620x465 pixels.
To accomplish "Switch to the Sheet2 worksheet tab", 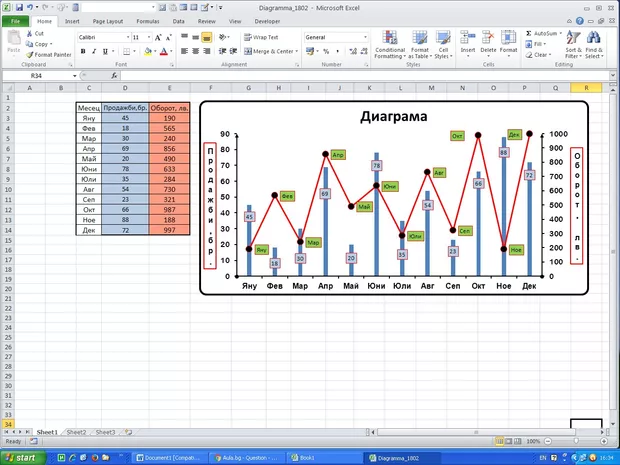I will pos(76,432).
